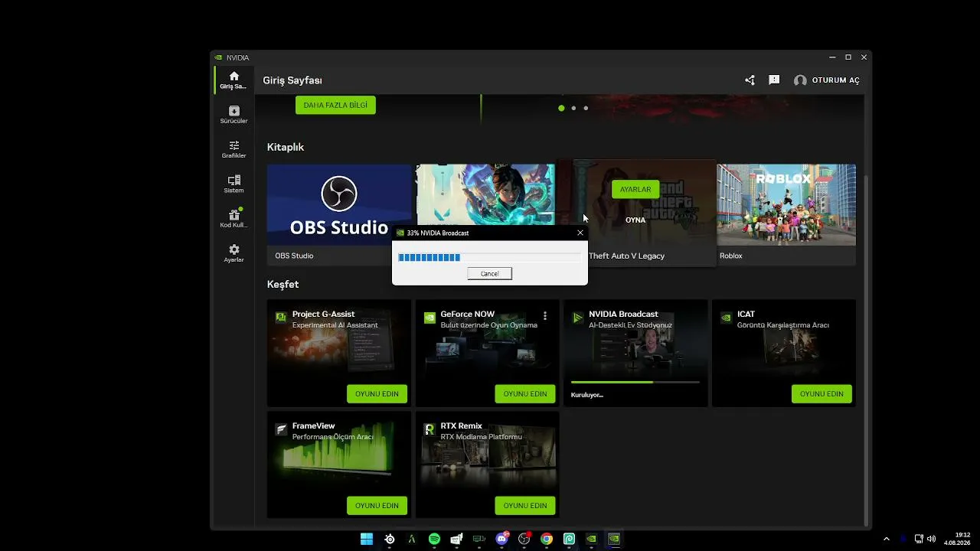Open the Giriş Sayfası home tab in sidebar

pyautogui.click(x=234, y=80)
